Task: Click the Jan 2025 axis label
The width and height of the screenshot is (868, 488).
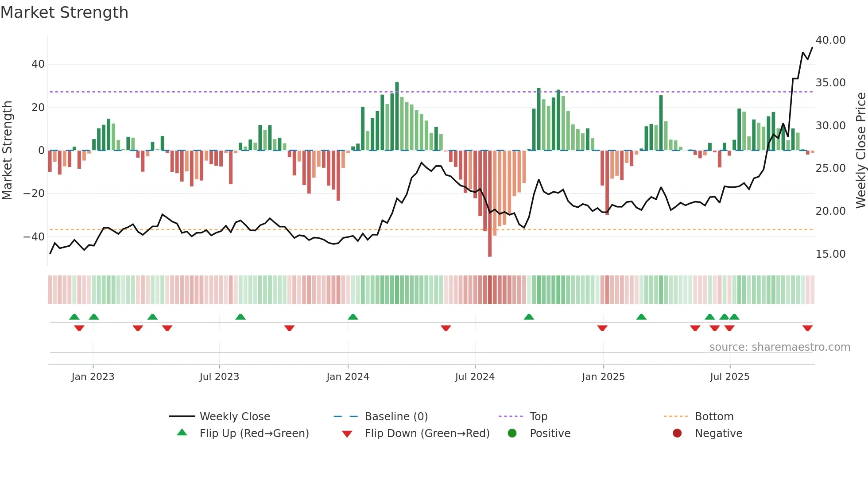Action: point(603,377)
